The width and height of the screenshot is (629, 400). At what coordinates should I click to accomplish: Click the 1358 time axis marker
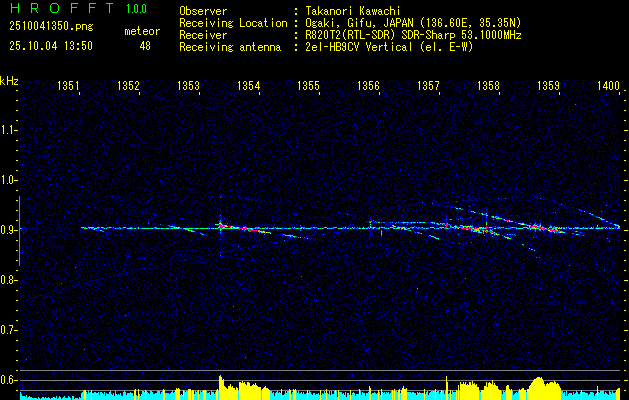[489, 85]
